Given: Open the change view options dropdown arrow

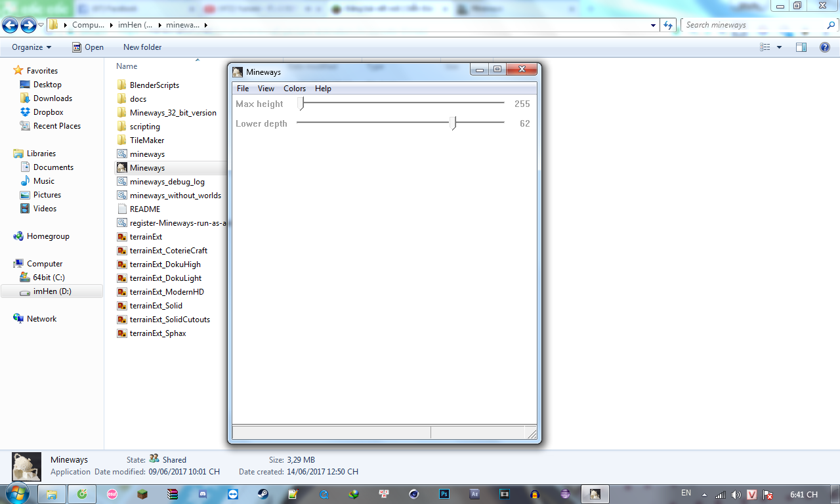Looking at the screenshot, I should click(x=780, y=47).
